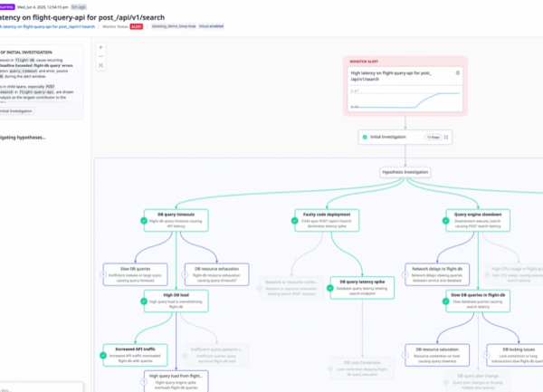Click the bitsai:enabled tag
Image resolution: width=543 pixels, height=392 pixels.
(x=211, y=26)
